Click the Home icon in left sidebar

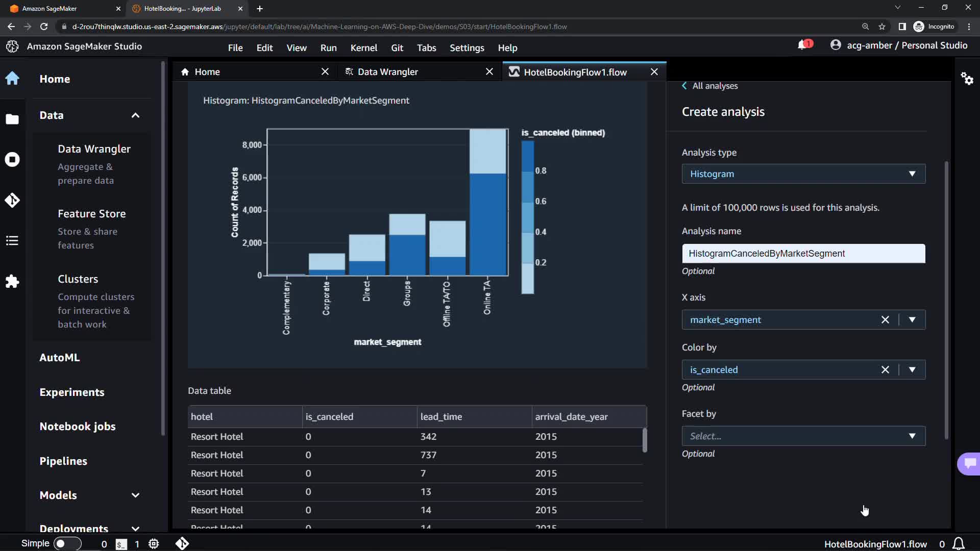coord(12,79)
